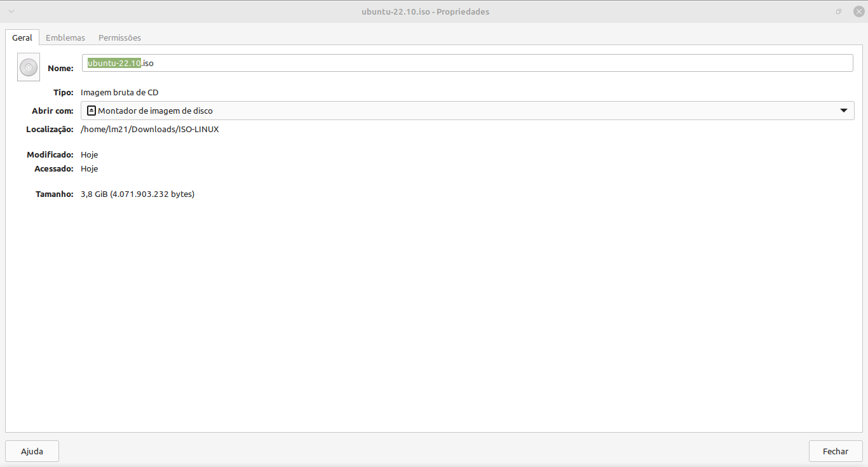Click the Abrir com dropdown arrow
868x467 pixels.
click(844, 111)
